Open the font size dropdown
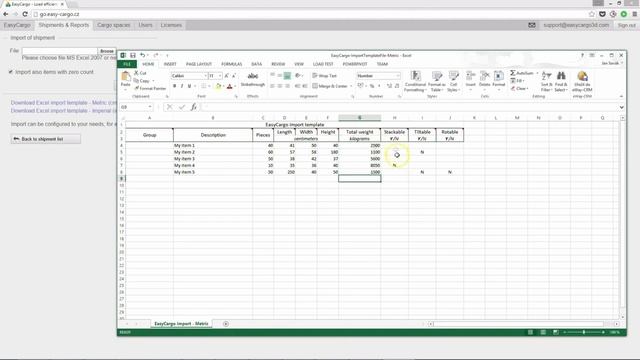640x360 pixels. tap(220, 76)
